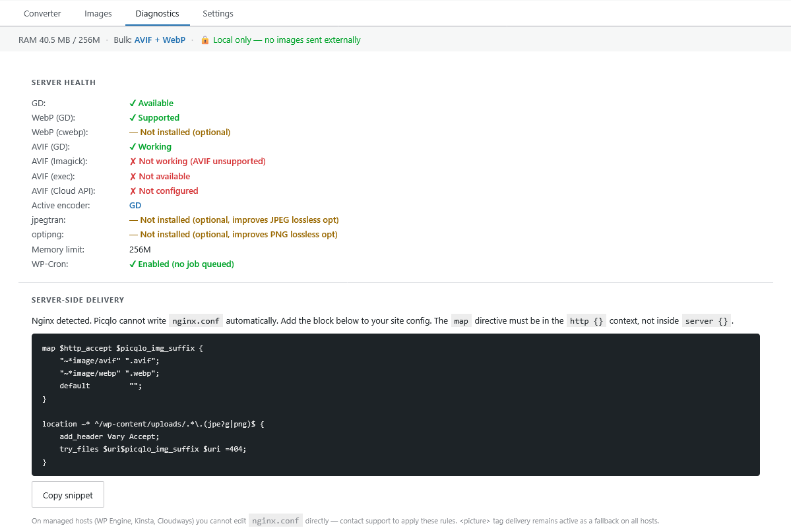Switch to the Images tab
791x532 pixels.
[98, 14]
